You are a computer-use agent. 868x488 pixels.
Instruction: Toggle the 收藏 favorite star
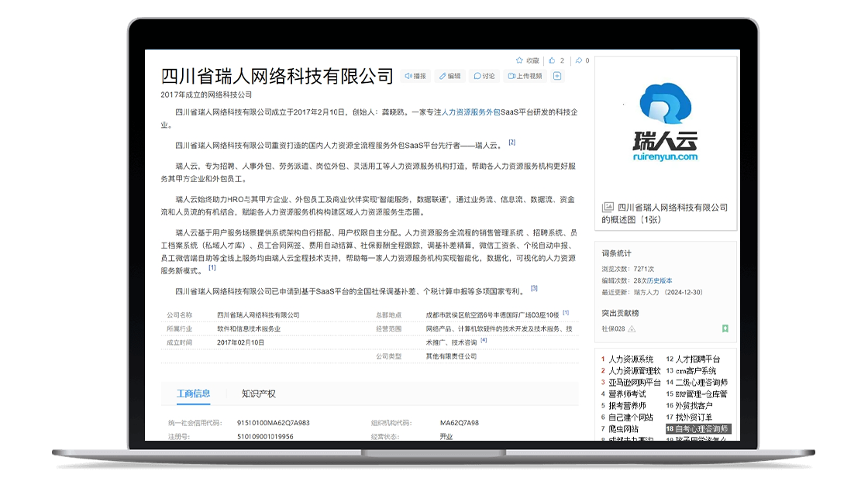518,60
